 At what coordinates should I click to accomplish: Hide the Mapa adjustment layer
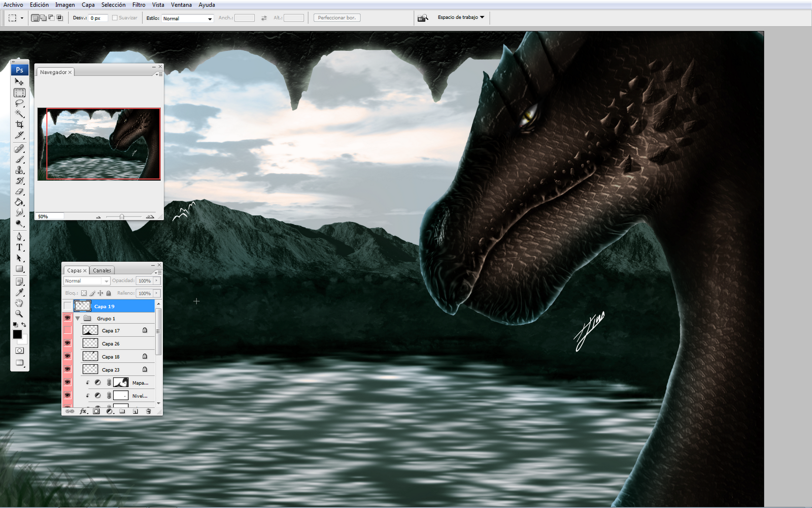pos(67,383)
